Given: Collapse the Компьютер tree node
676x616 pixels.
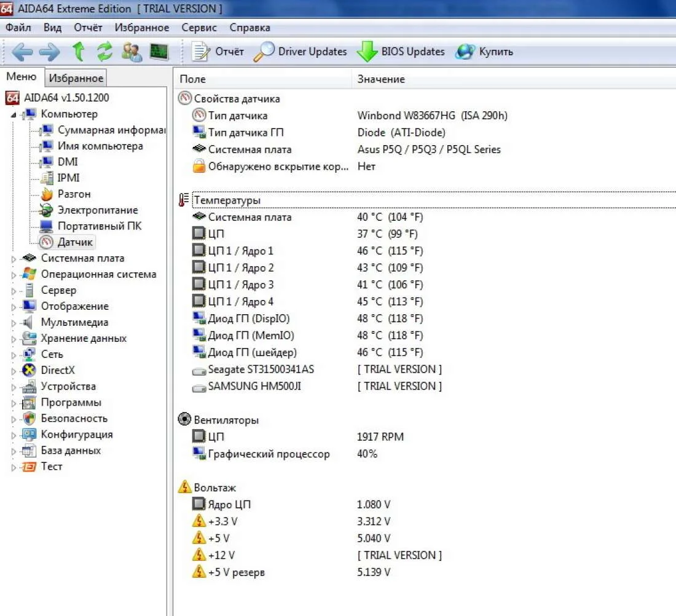Looking at the screenshot, I should tap(14, 115).
